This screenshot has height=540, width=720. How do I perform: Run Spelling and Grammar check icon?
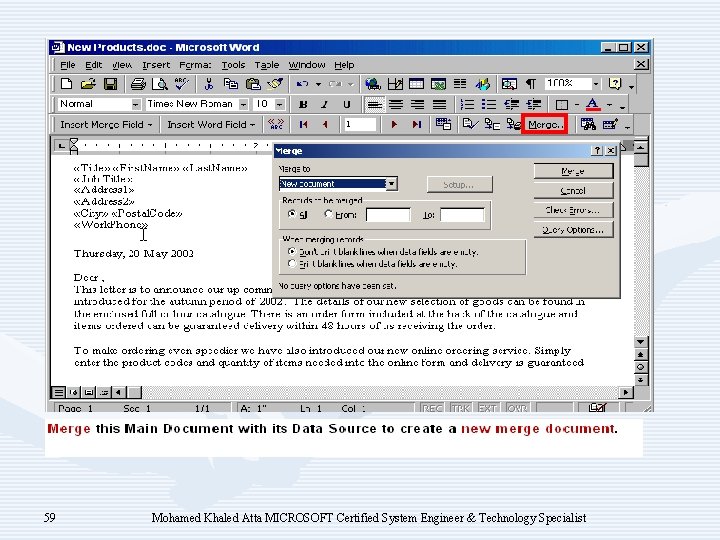(x=182, y=84)
